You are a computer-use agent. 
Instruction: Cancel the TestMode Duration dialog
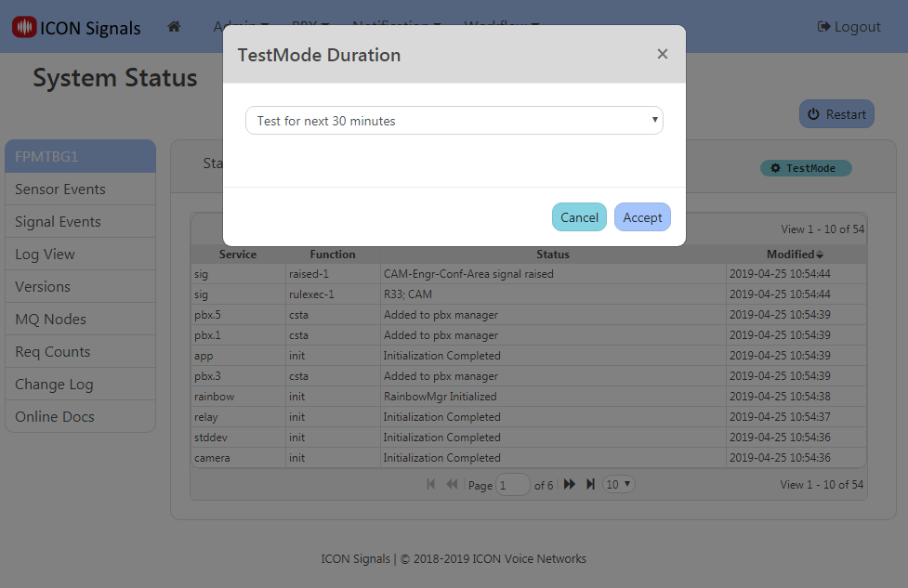[x=579, y=216]
